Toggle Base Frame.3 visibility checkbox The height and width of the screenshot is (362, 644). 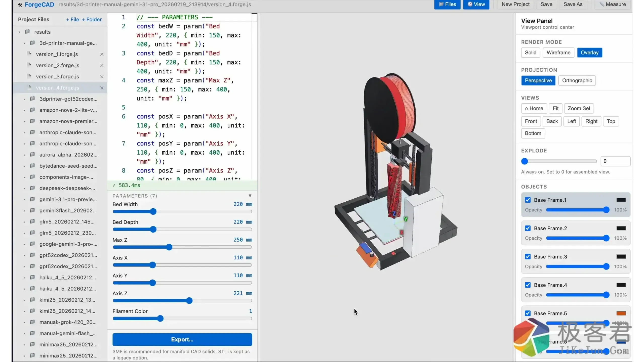point(528,257)
